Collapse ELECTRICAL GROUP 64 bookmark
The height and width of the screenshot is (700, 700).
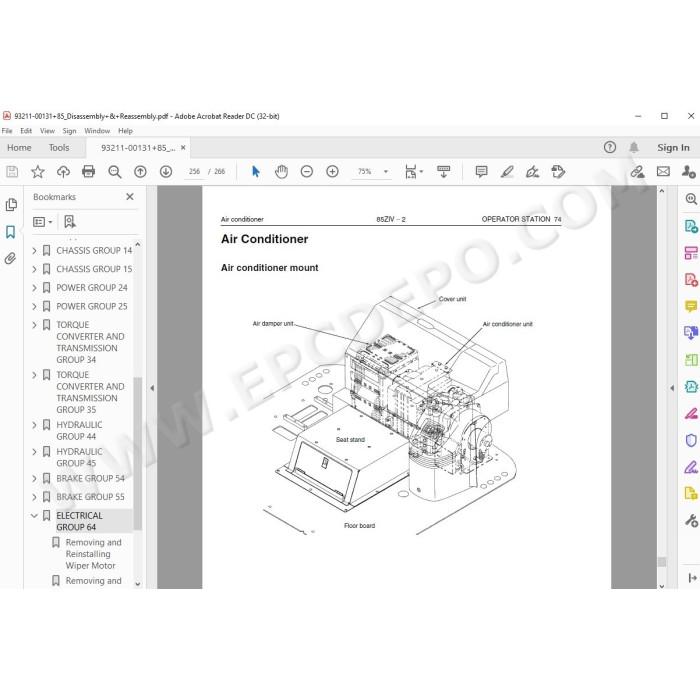(x=34, y=516)
